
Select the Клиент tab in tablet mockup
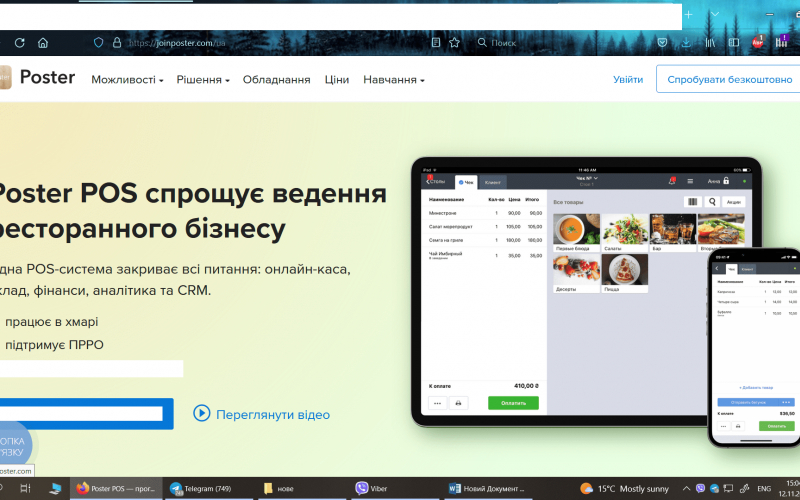point(492,182)
